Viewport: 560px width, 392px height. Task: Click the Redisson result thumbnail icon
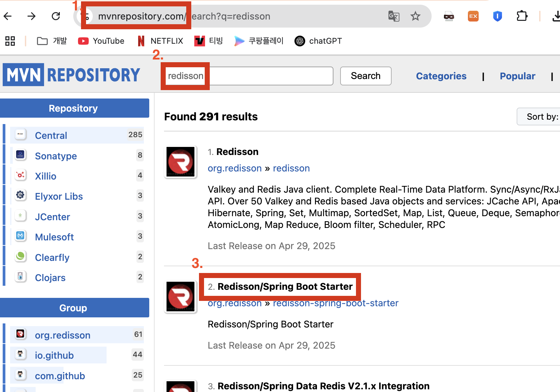pyautogui.click(x=181, y=162)
